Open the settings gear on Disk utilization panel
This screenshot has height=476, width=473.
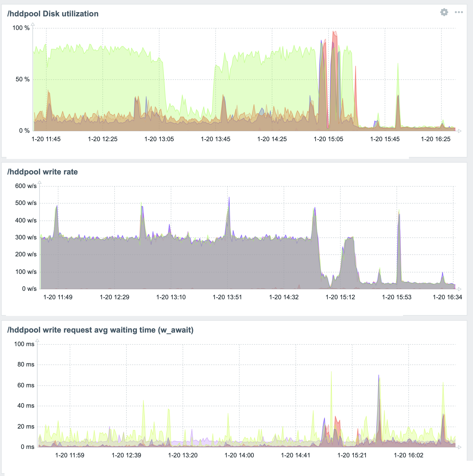(444, 12)
